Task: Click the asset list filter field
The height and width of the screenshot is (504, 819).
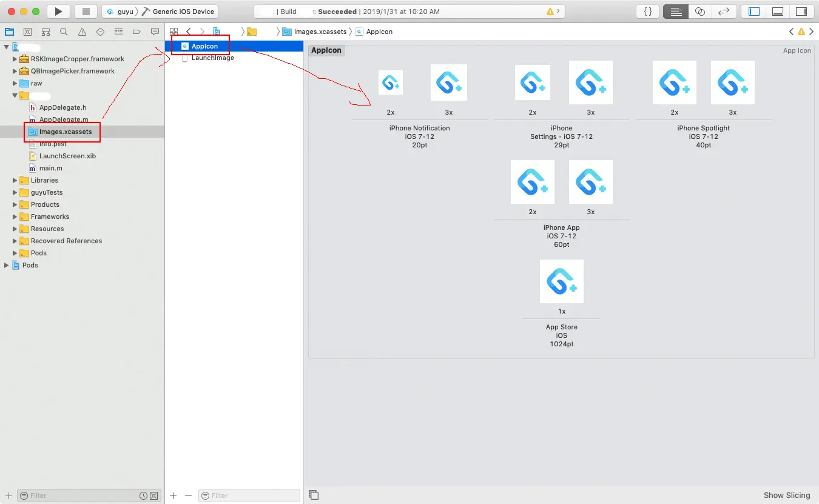Action: [249, 496]
